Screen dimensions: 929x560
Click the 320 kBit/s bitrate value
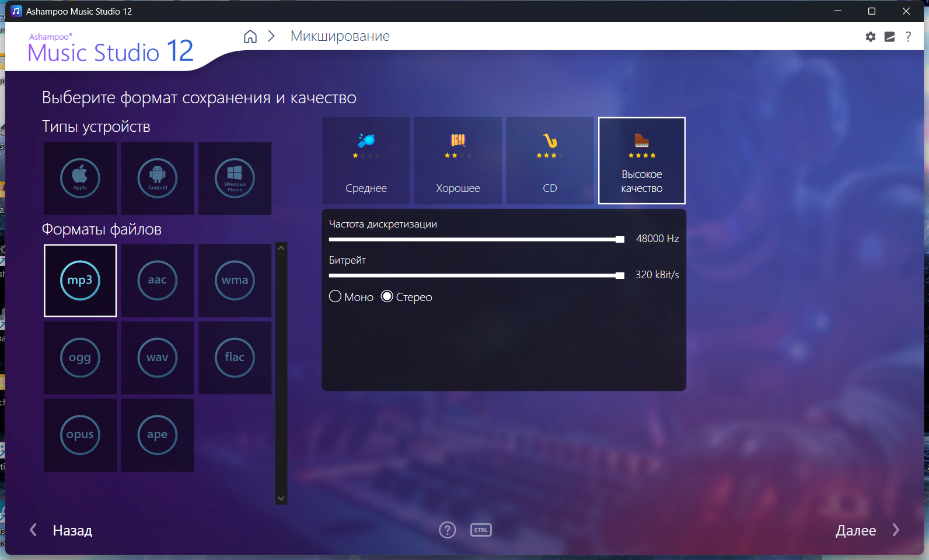[x=657, y=275]
